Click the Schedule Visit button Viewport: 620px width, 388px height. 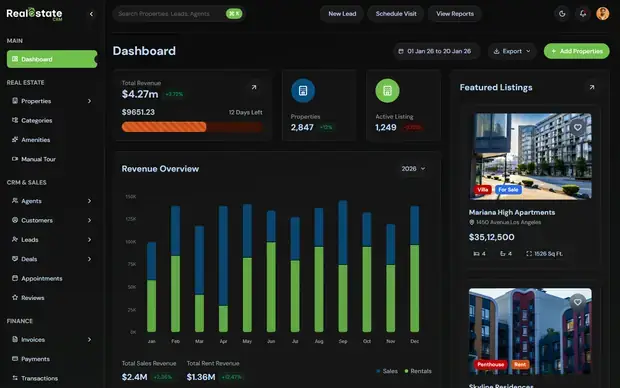pyautogui.click(x=396, y=14)
